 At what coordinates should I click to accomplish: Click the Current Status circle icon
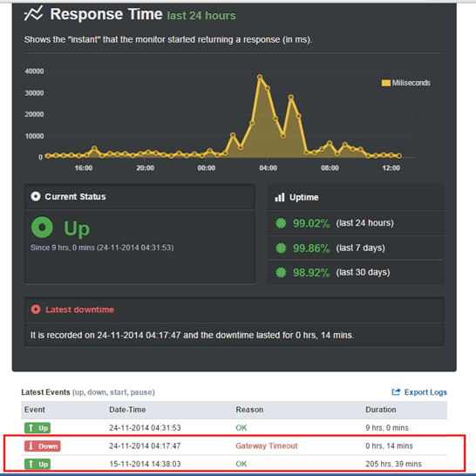click(x=36, y=196)
